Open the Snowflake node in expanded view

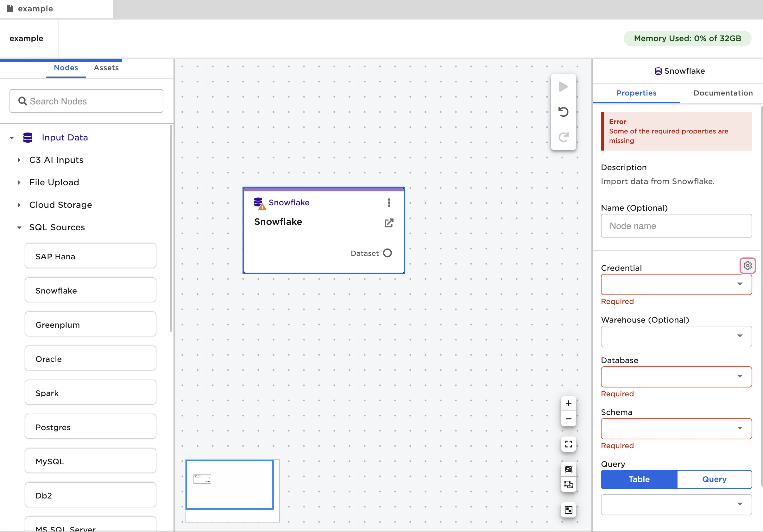(389, 223)
